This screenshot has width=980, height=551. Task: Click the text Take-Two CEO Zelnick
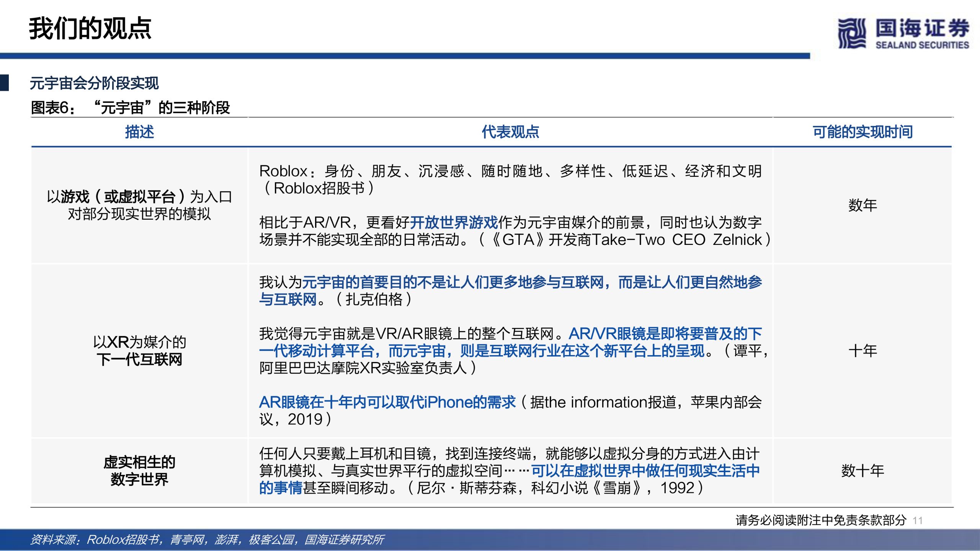point(677,240)
